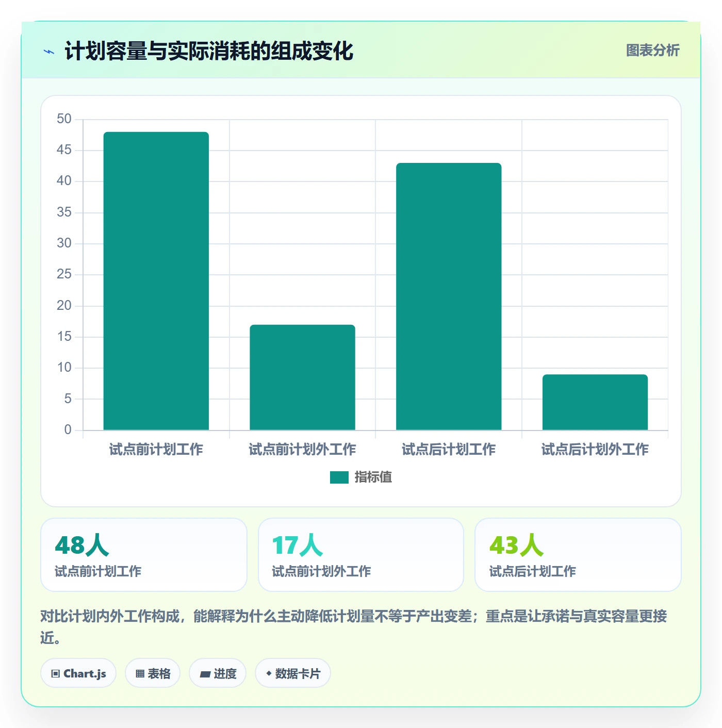The height and width of the screenshot is (728, 722).
Task: Click the 试点后计划外工作 bar in chart
Action: click(x=595, y=402)
